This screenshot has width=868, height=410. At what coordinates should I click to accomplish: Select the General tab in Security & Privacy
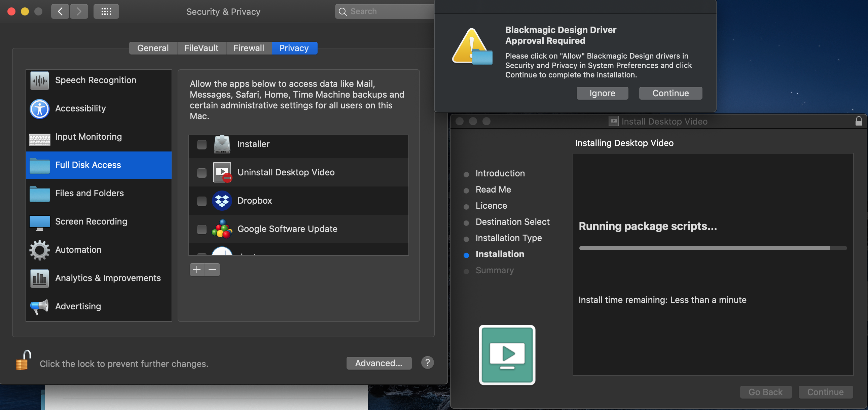point(153,48)
